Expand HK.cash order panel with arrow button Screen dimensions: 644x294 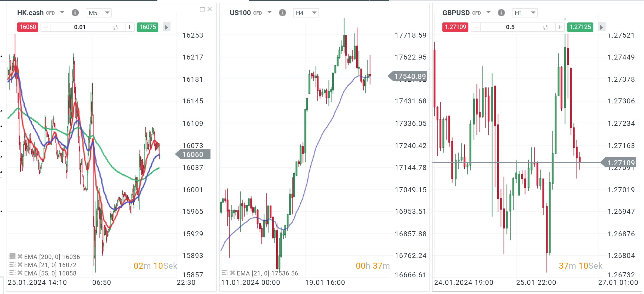[x=167, y=27]
